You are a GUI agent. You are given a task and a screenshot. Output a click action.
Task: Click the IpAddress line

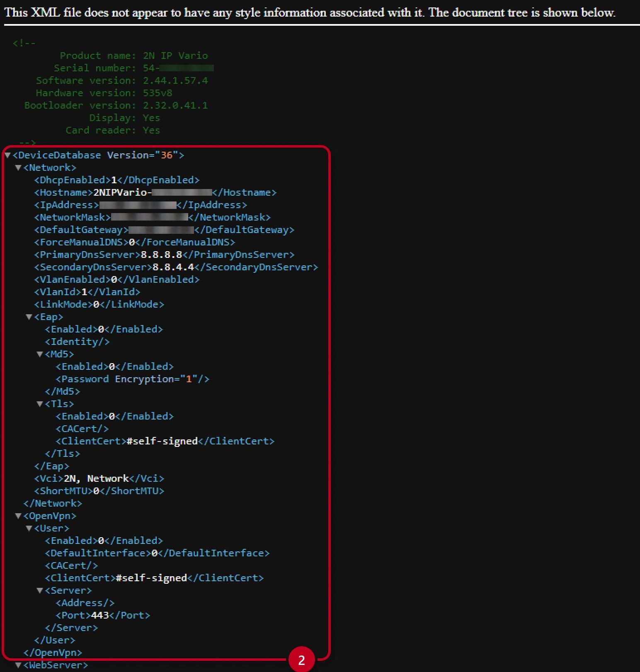pyautogui.click(x=141, y=205)
